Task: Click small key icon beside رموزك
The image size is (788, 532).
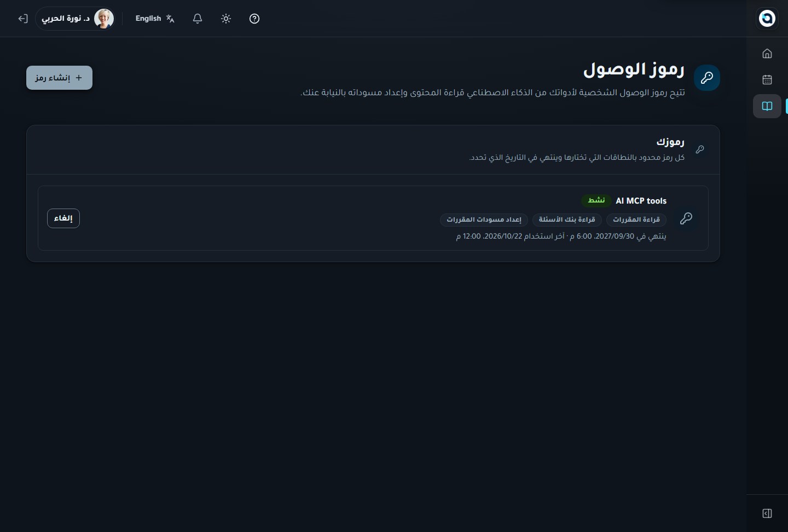Action: pyautogui.click(x=700, y=149)
